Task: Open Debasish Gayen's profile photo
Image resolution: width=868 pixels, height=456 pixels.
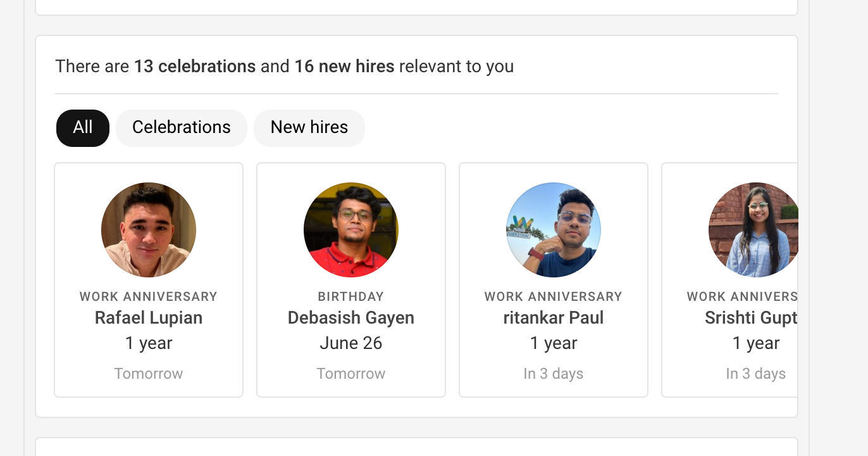Action: [351, 230]
